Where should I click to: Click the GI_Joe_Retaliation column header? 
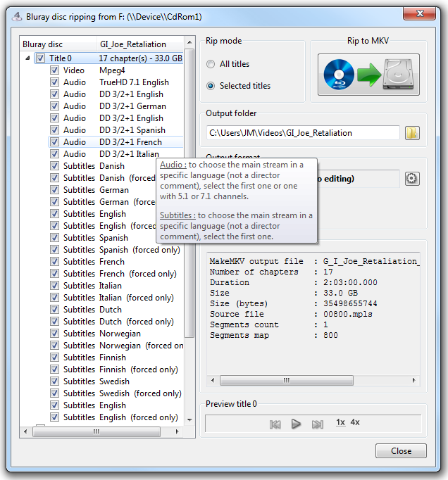point(140,44)
